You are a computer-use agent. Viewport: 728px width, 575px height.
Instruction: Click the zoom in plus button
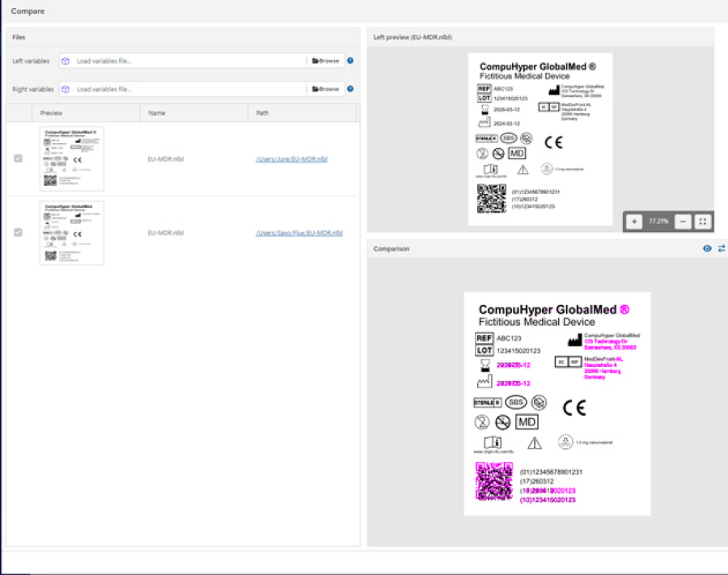pyautogui.click(x=634, y=221)
